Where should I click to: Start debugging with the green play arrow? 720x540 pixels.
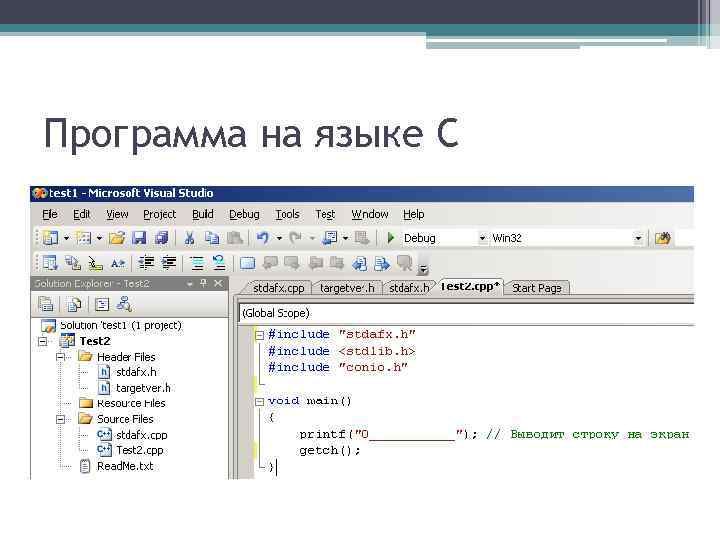(x=391, y=238)
